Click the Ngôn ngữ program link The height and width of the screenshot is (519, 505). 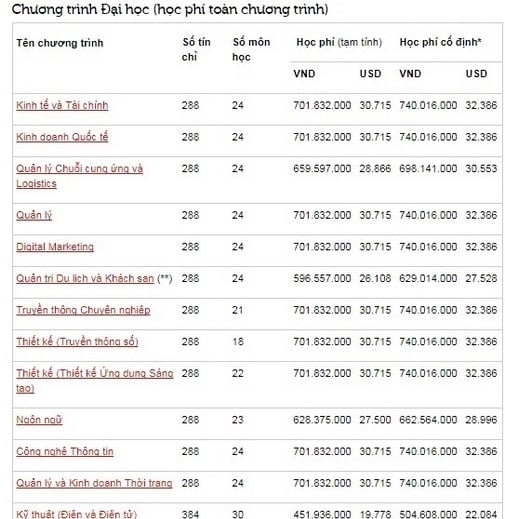coord(39,420)
